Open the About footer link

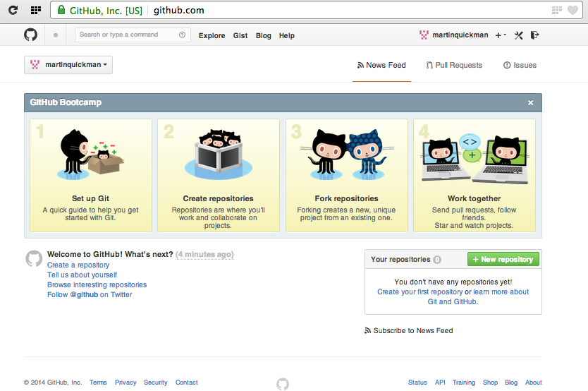(x=533, y=383)
